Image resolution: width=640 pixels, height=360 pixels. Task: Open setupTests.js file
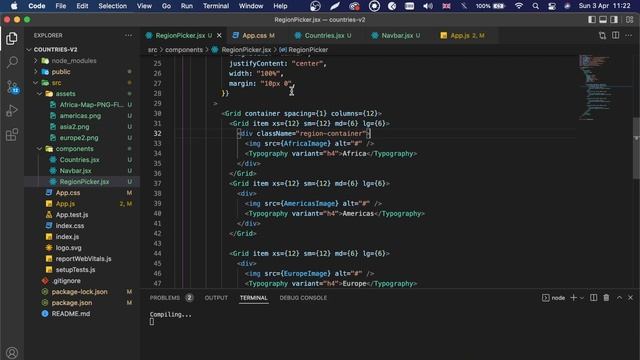75,270
